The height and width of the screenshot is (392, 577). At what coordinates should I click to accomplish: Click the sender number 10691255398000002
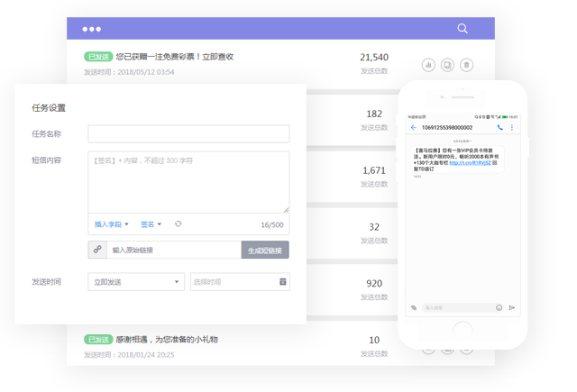coord(447,128)
